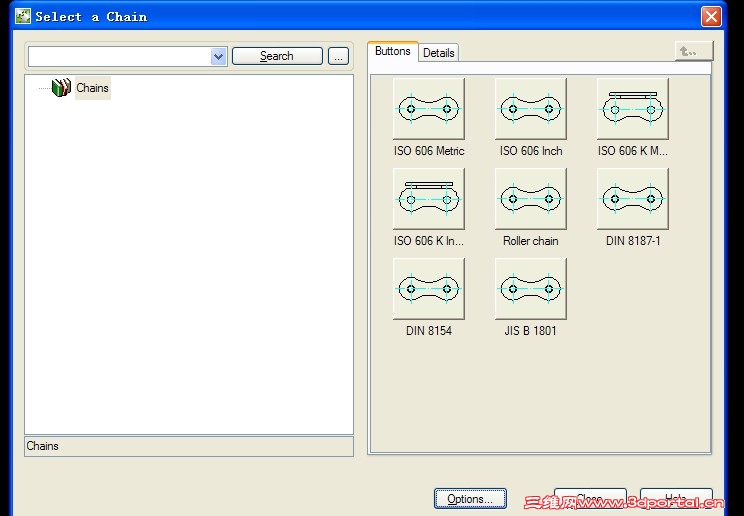The image size is (744, 516).
Task: Open the Options... dialog button
Action: click(x=470, y=498)
